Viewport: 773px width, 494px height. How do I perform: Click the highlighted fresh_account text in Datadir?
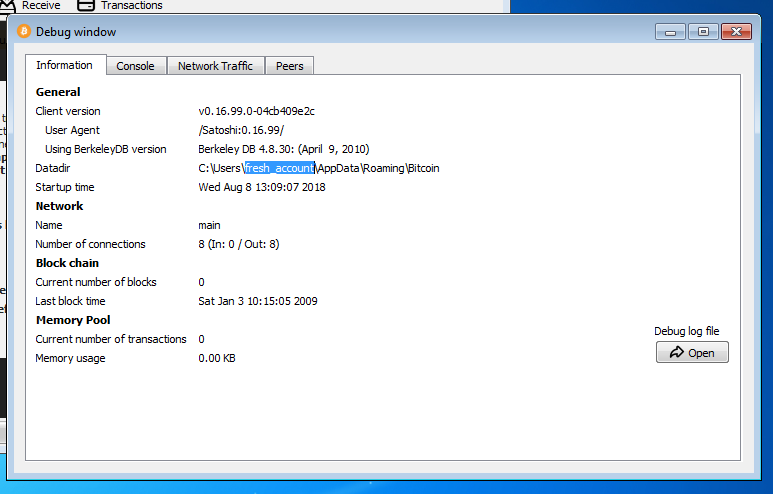(280, 168)
